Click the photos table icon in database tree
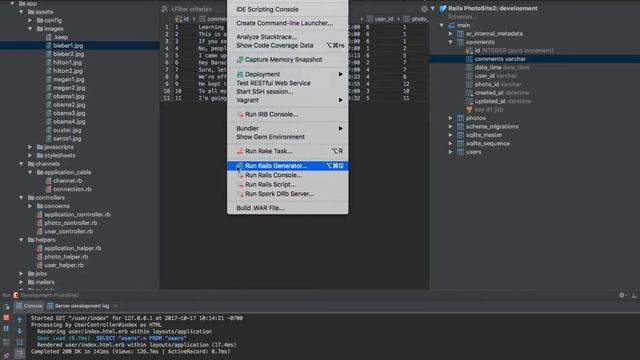The height and width of the screenshot is (360, 640). coord(460,118)
